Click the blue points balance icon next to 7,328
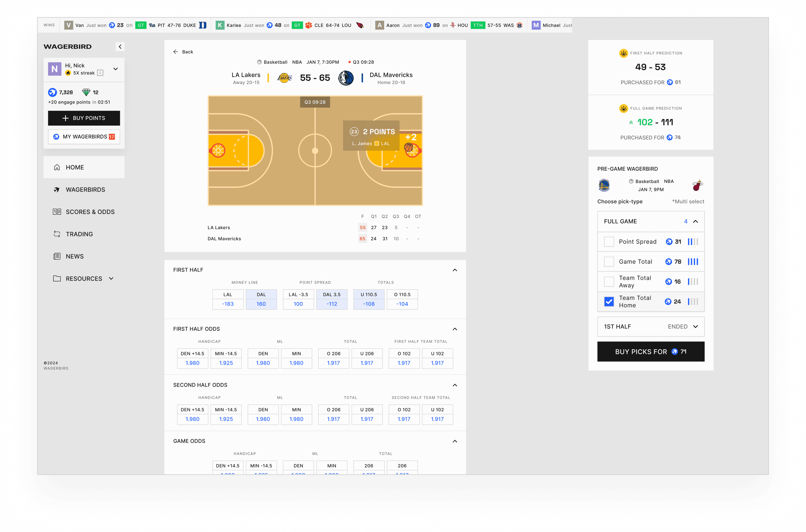 pos(53,92)
